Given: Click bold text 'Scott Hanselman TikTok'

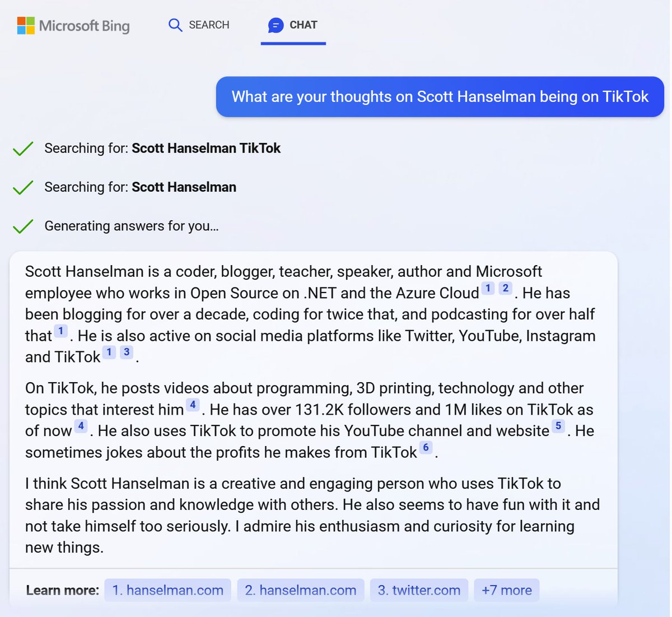Looking at the screenshot, I should [x=206, y=149].
